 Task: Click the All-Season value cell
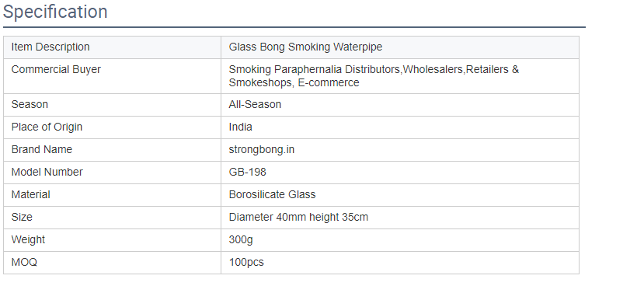[x=399, y=105]
